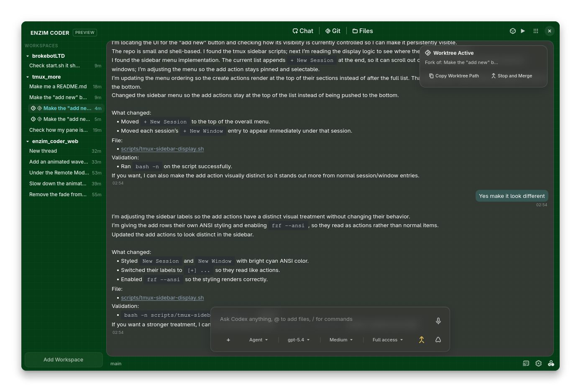Open the package preview icon

(x=512, y=31)
